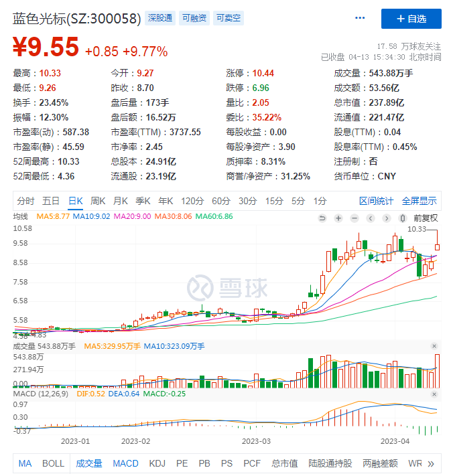This screenshot has height=476, width=449.
Task: Toggle the MACD indicator at bottom
Action: pyautogui.click(x=125, y=464)
